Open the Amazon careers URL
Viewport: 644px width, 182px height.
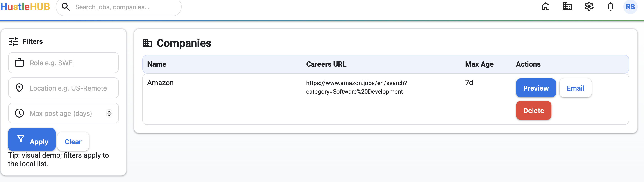click(x=356, y=87)
